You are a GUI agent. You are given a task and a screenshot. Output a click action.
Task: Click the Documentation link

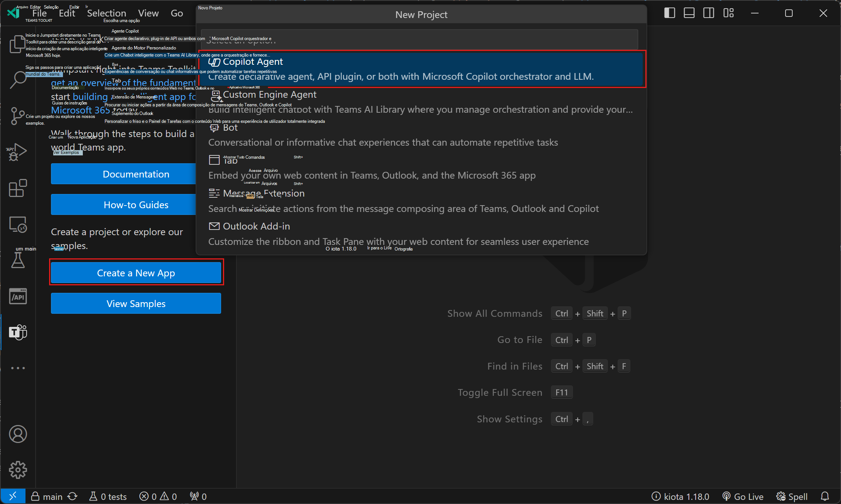click(136, 173)
